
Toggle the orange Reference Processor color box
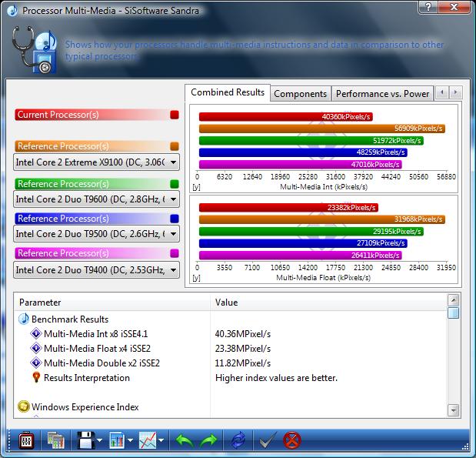click(x=175, y=146)
